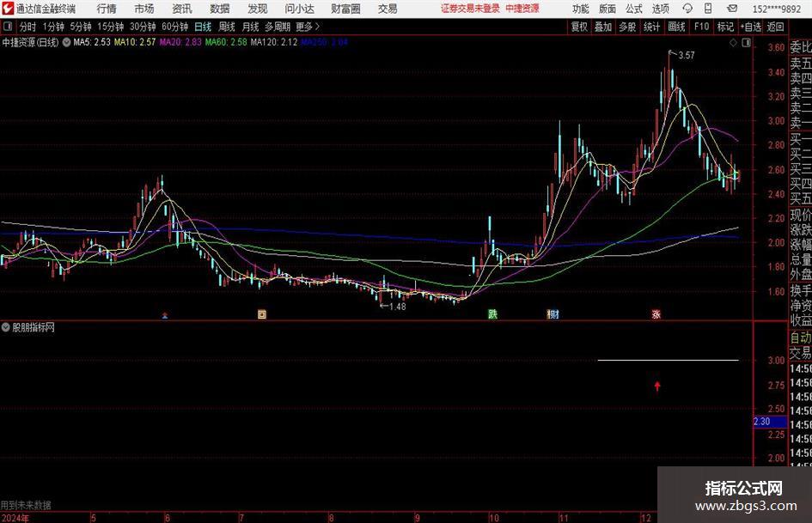Viewport: 812px width, 523px height.
Task: Toggle the side panel icon at chart top-right
Action: pyautogui.click(x=746, y=43)
